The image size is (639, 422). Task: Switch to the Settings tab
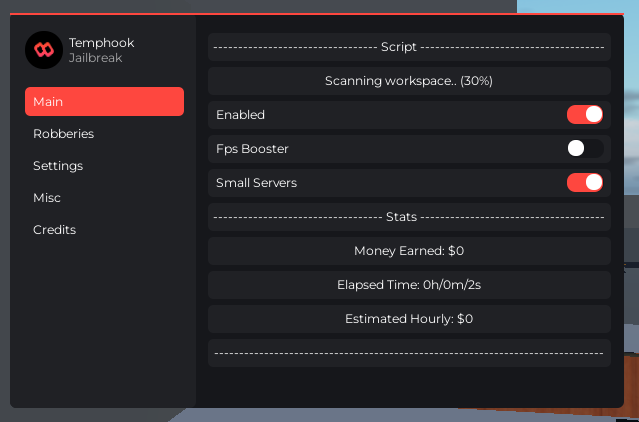pos(58,166)
